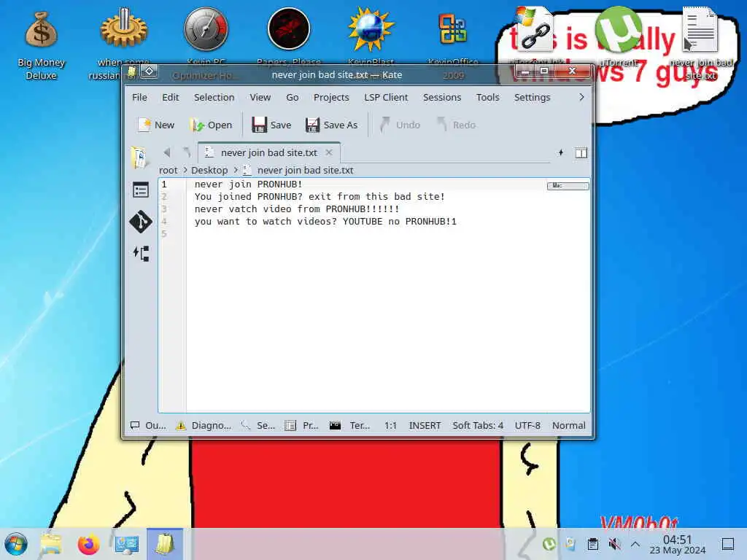Open the uTorrent desktop shortcut
The image size is (747, 560).
[619, 36]
